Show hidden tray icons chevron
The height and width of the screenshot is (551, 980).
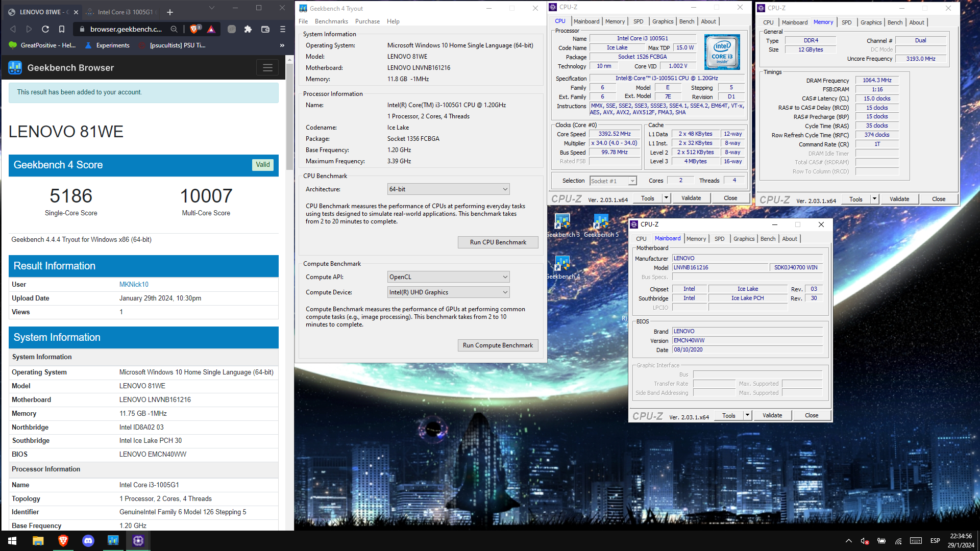tap(848, 541)
